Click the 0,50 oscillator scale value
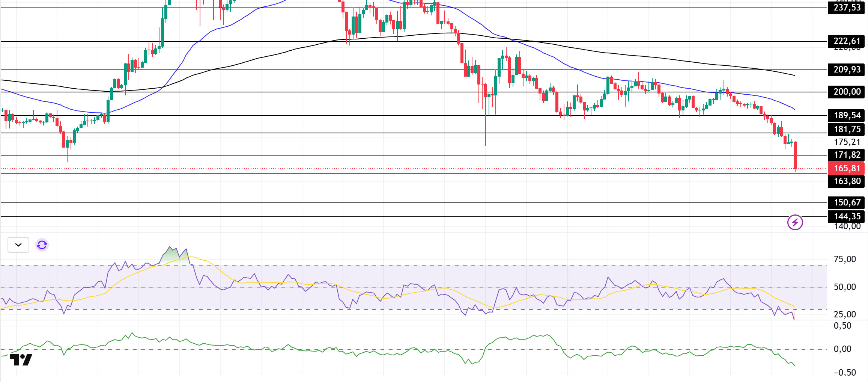Screen dimensions: 868x382 point(842,326)
